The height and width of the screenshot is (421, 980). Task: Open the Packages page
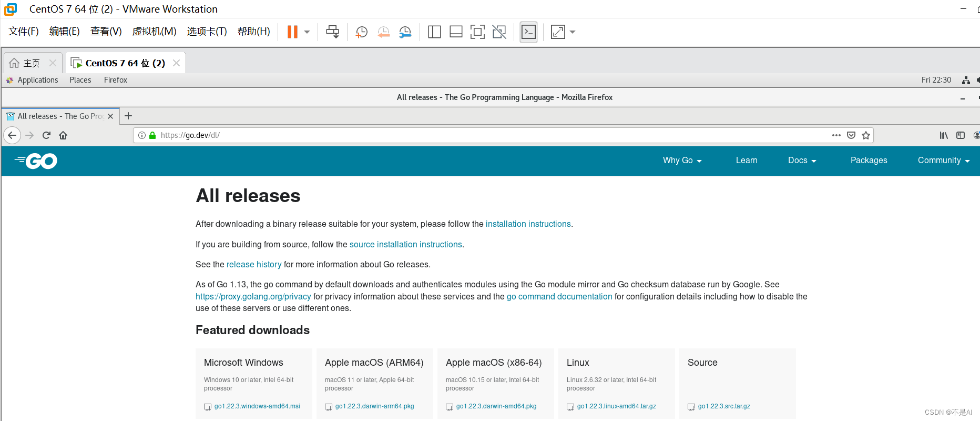pyautogui.click(x=869, y=161)
